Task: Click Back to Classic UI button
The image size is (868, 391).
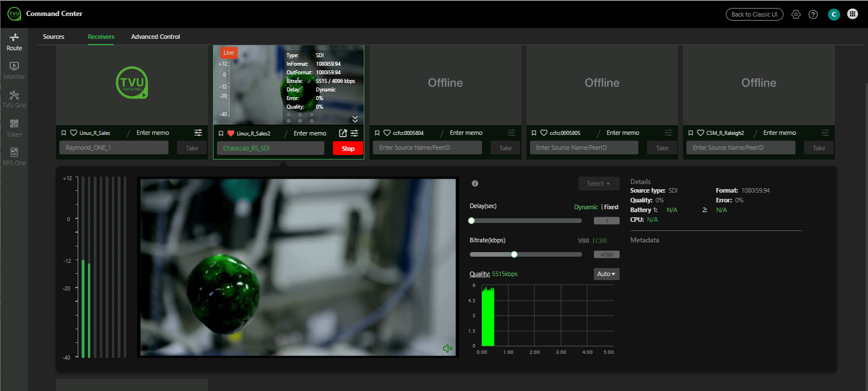Action: pyautogui.click(x=754, y=14)
